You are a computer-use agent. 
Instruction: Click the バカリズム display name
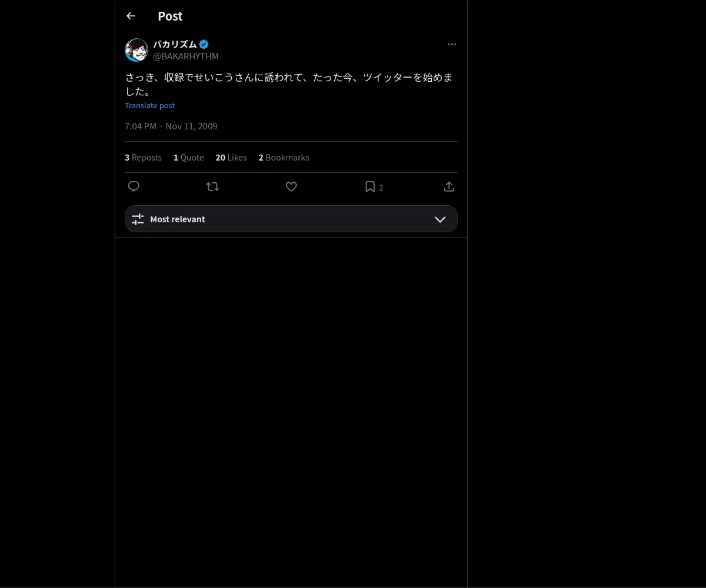(x=175, y=44)
